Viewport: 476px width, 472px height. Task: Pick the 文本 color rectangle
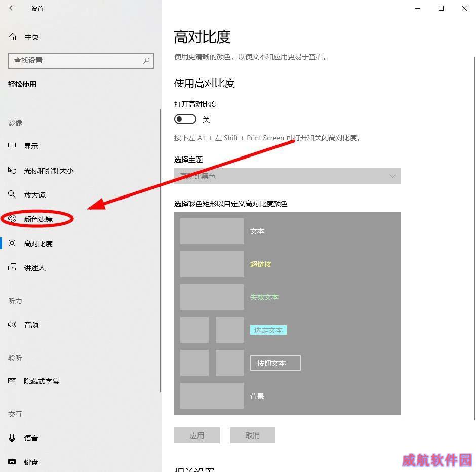point(212,231)
